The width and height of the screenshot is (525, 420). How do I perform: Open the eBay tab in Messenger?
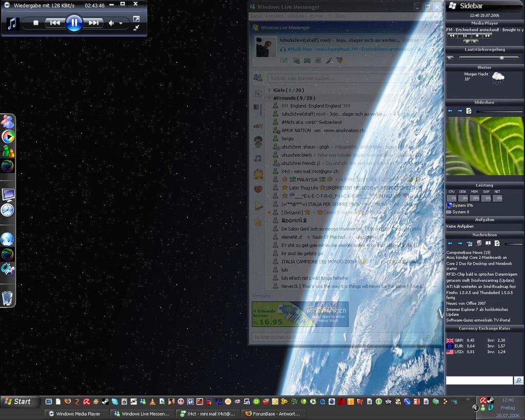(x=258, y=126)
